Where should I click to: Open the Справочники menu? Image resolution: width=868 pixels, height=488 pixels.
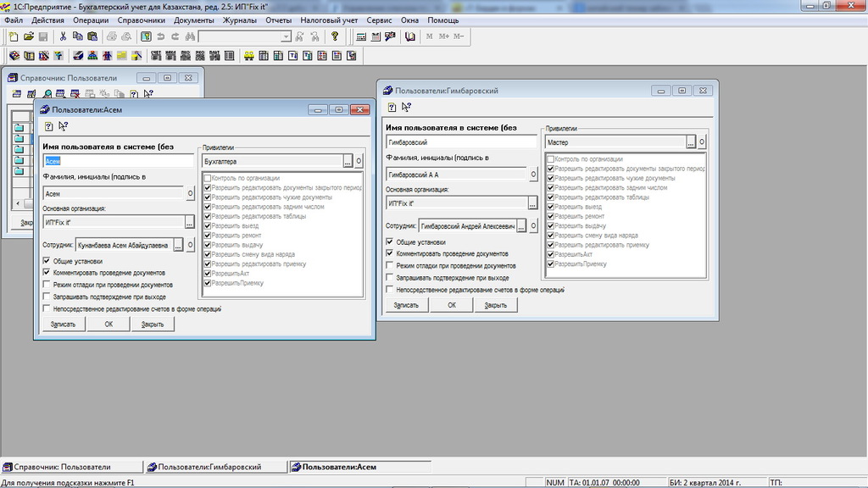point(142,20)
